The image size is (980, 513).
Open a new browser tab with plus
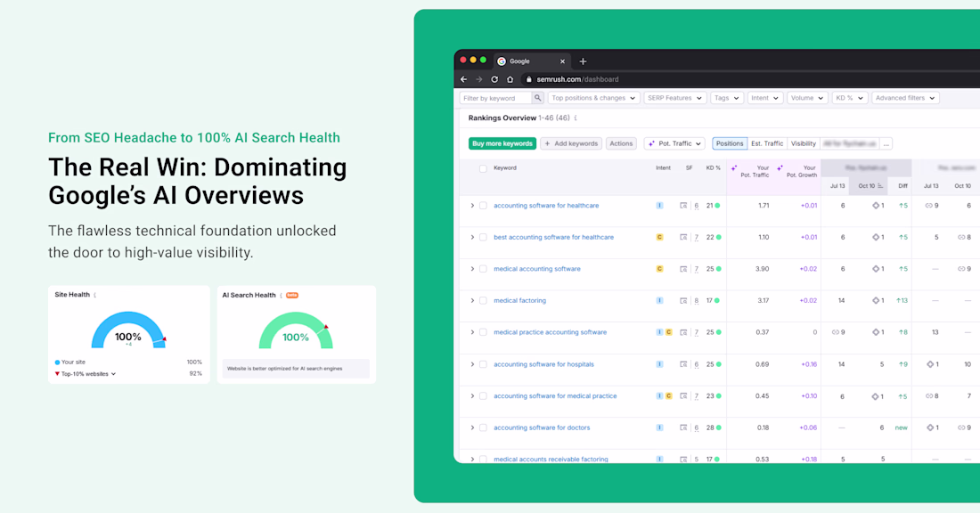(x=584, y=61)
